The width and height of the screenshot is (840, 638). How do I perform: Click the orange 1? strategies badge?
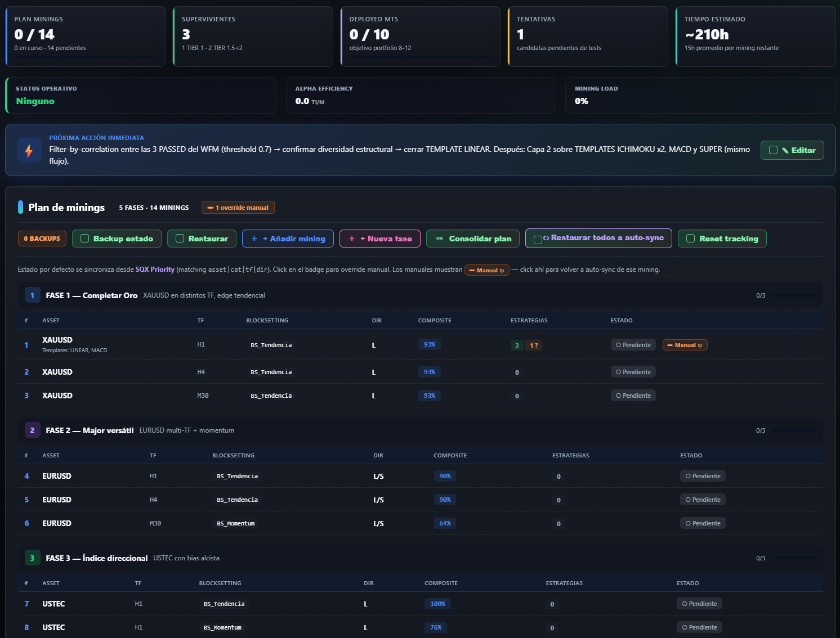[x=534, y=345]
